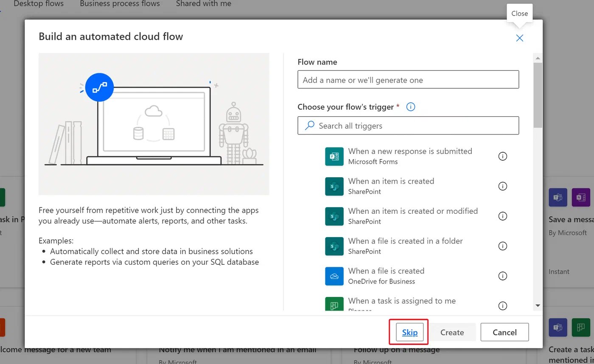Click SharePoint icon for 'When an item is created'
The height and width of the screenshot is (364, 594).
point(334,186)
